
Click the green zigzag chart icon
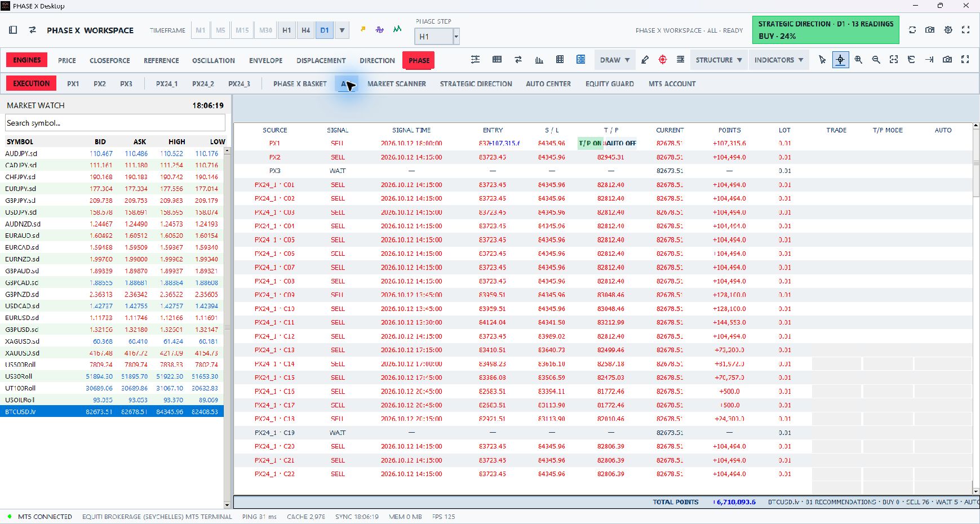[x=397, y=29]
